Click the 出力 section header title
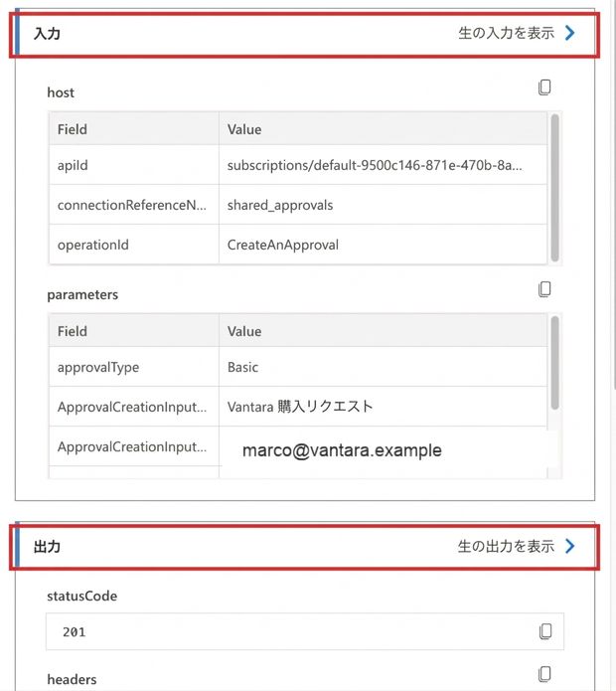The height and width of the screenshot is (691, 616). tap(47, 547)
